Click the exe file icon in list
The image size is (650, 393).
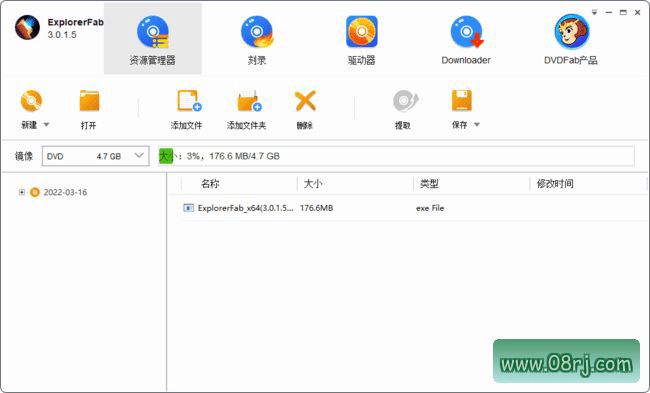pyautogui.click(x=188, y=208)
